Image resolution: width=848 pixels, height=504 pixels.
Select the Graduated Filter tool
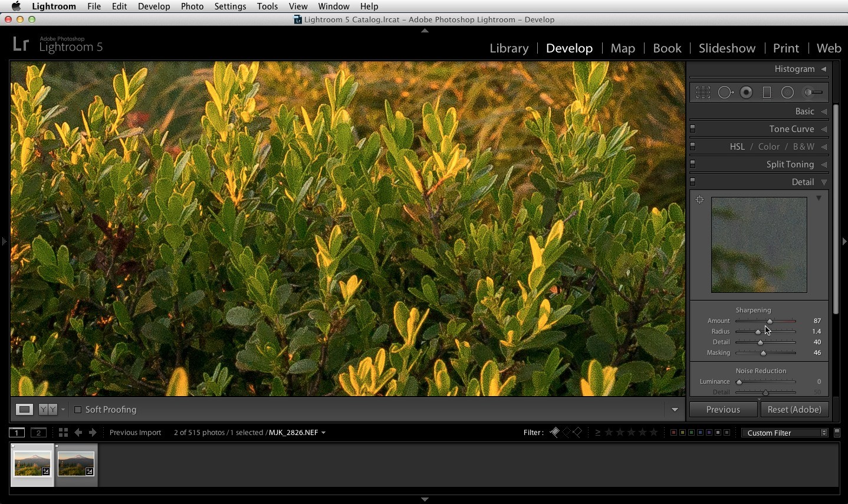pyautogui.click(x=767, y=93)
